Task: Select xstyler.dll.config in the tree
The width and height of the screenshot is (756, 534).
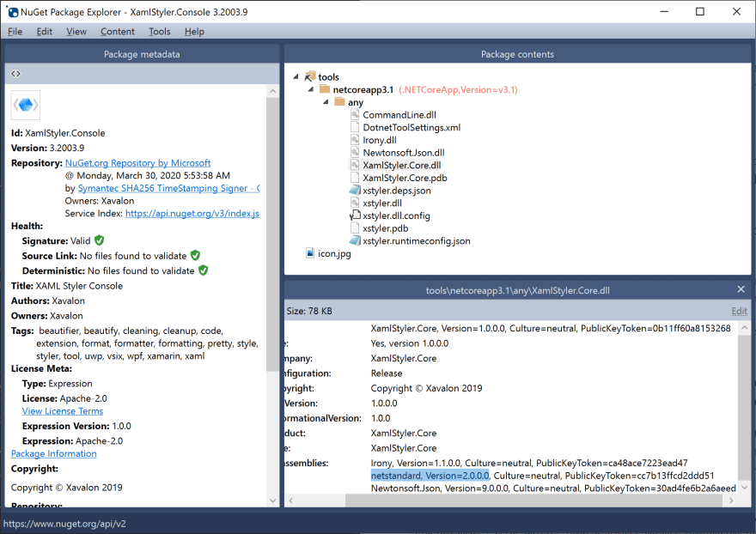Action: click(x=396, y=215)
